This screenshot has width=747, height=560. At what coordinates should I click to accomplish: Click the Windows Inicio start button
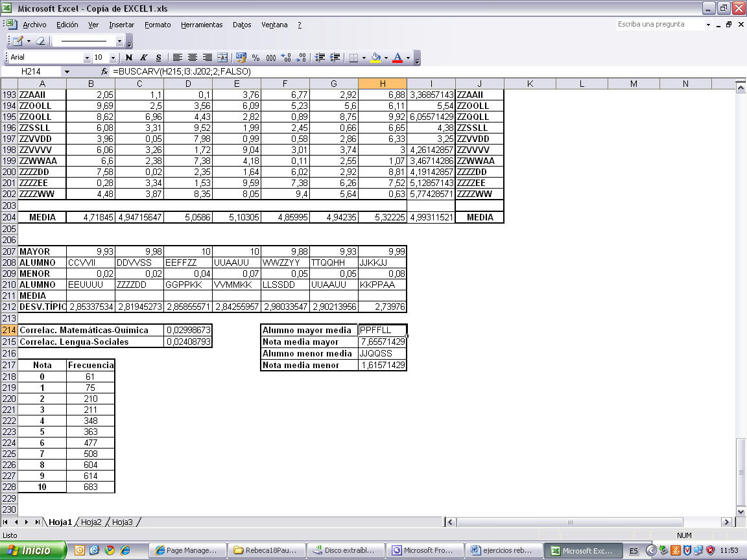coord(34,550)
